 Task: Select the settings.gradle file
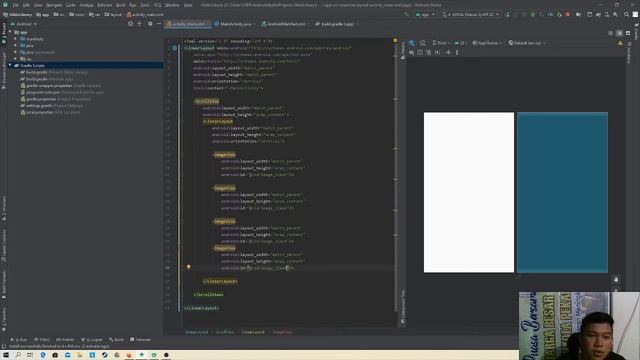(51, 106)
